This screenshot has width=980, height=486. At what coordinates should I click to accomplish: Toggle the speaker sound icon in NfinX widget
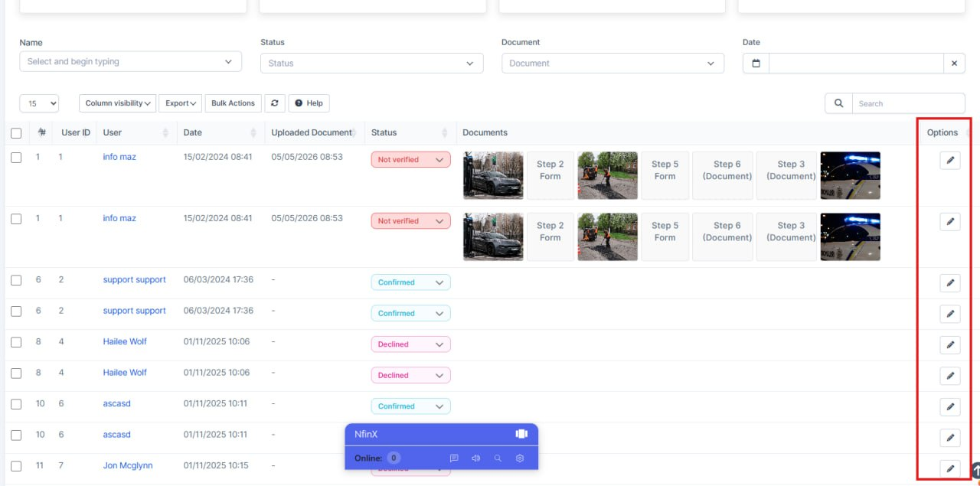tap(475, 458)
